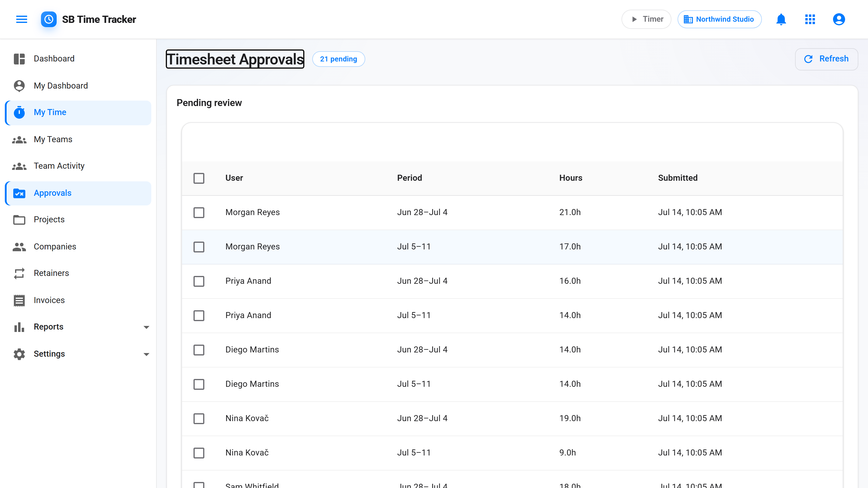Screen dimensions: 868x488
Task: Check Morgan Reyes Jun 28–Jul 4 row
Action: click(x=199, y=212)
